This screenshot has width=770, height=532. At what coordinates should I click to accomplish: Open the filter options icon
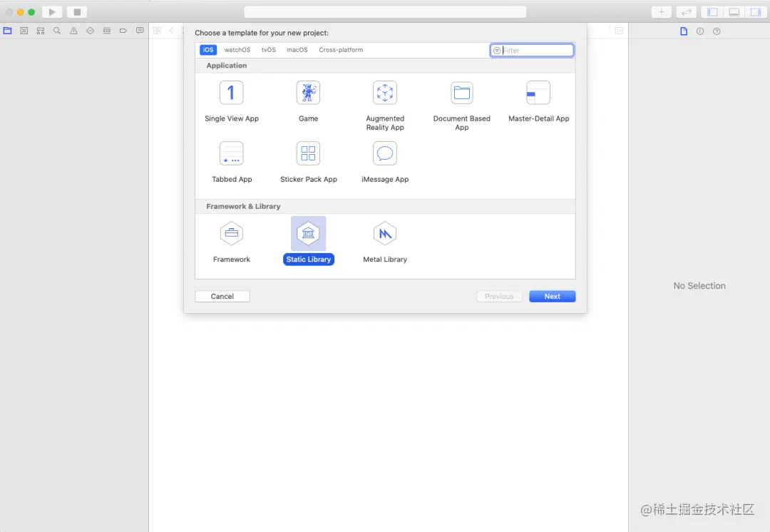496,50
